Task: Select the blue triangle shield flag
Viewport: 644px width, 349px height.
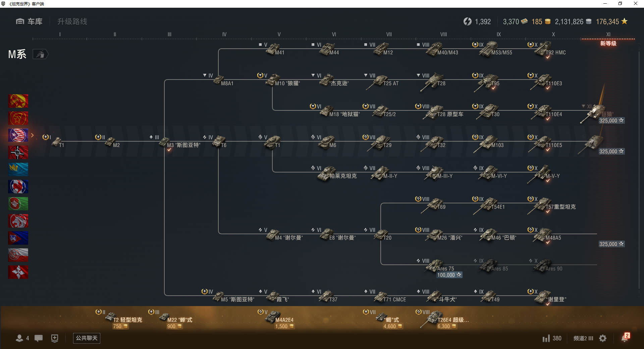Action: (18, 238)
